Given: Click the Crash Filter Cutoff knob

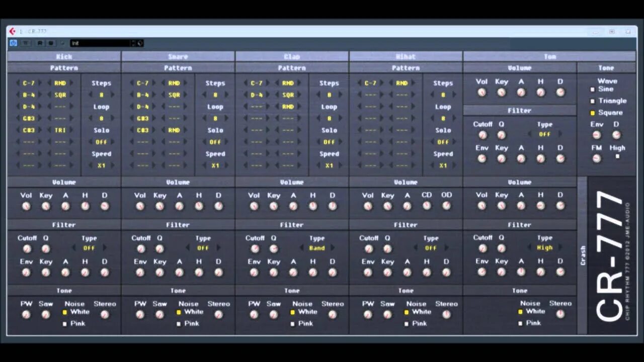Looking at the screenshot, I should [x=483, y=248].
